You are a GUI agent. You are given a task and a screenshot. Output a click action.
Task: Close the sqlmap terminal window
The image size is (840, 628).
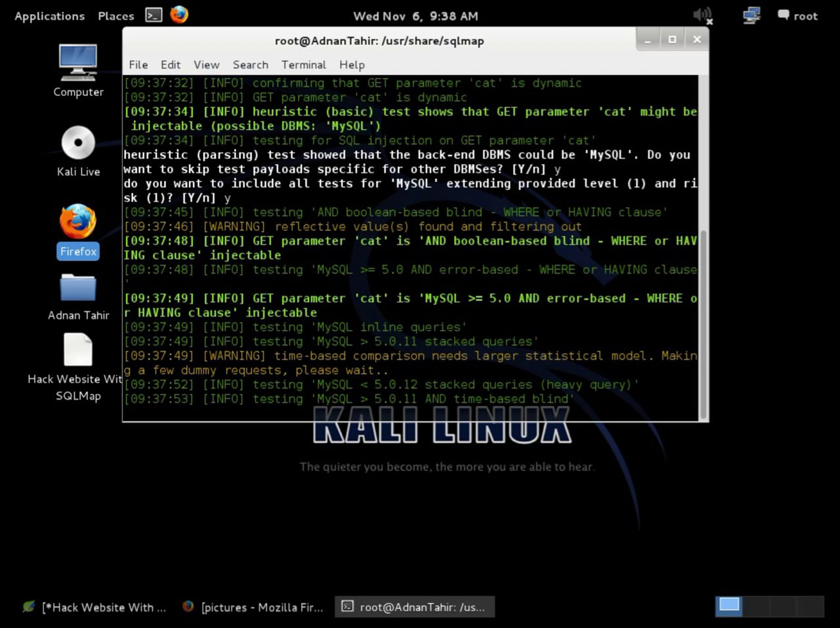(697, 40)
